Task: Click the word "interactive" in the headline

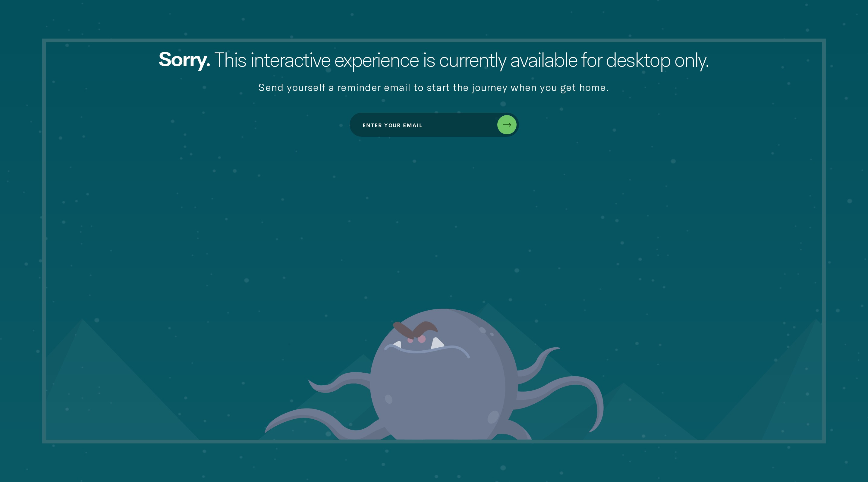Action: (x=290, y=61)
